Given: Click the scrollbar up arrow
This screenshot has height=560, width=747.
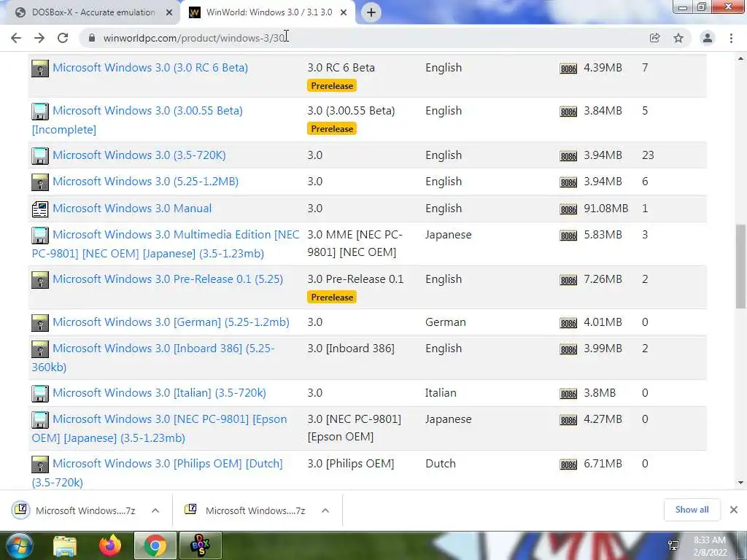Looking at the screenshot, I should pyautogui.click(x=741, y=58).
